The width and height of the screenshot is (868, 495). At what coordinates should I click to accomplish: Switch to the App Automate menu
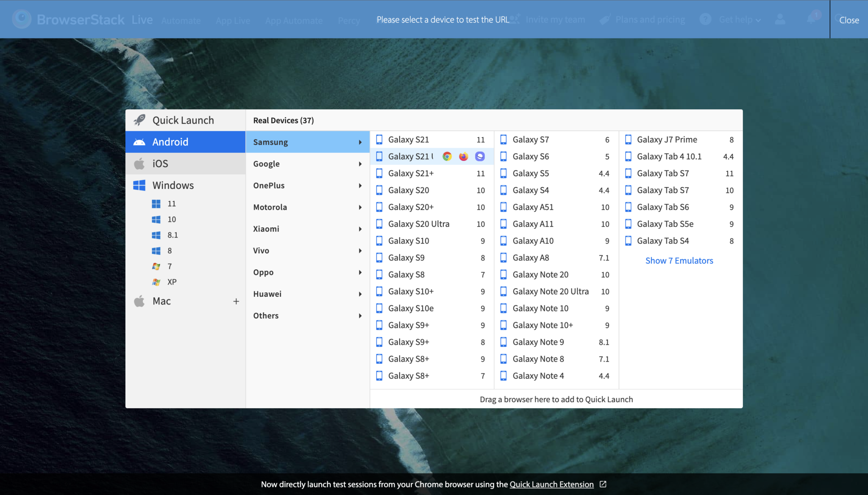[294, 20]
